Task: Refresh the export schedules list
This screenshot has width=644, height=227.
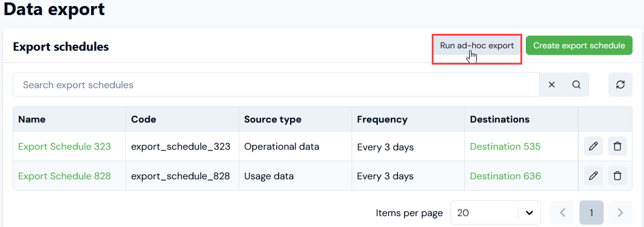Action: (x=620, y=85)
